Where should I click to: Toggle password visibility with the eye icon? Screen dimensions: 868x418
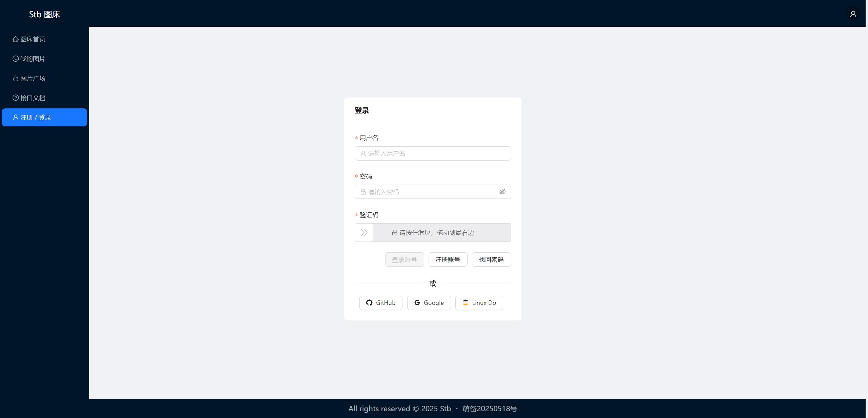point(502,192)
